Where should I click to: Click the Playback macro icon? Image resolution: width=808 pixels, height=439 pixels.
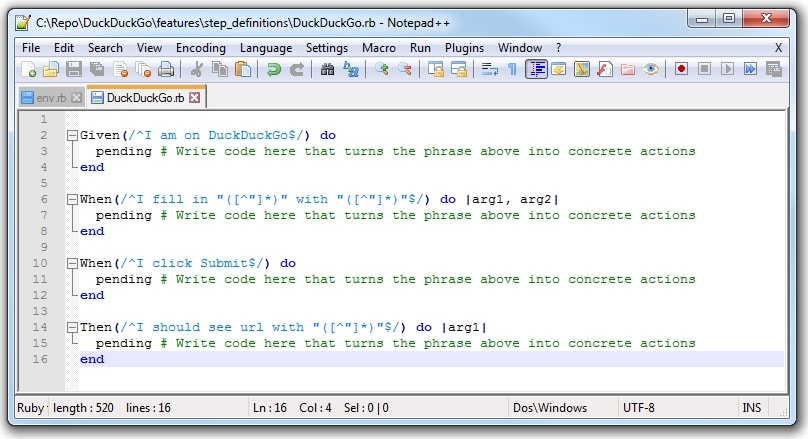pyautogui.click(x=727, y=69)
